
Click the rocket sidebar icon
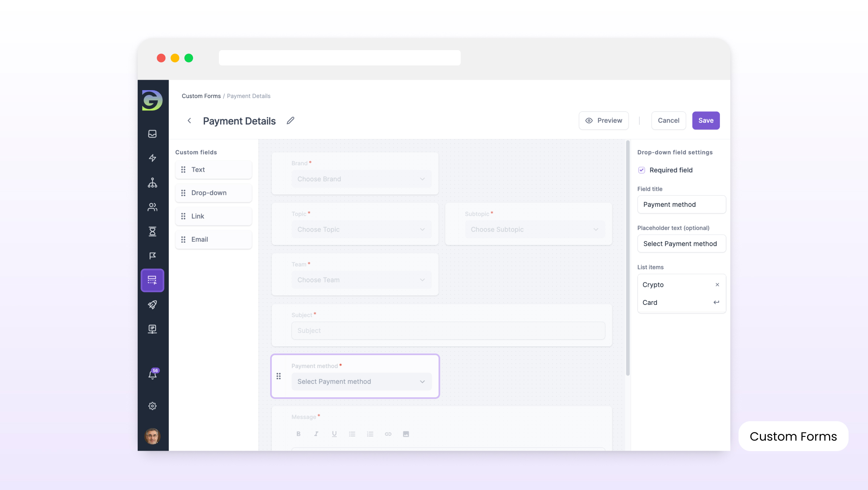click(152, 304)
